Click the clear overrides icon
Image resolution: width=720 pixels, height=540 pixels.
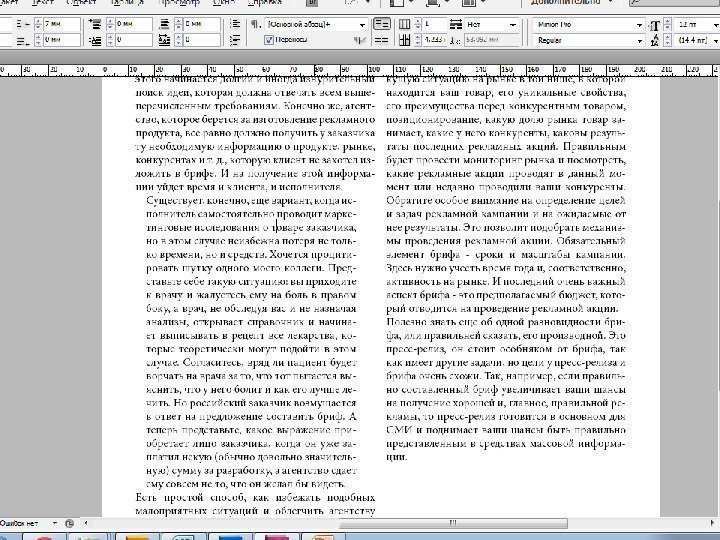pos(360,40)
